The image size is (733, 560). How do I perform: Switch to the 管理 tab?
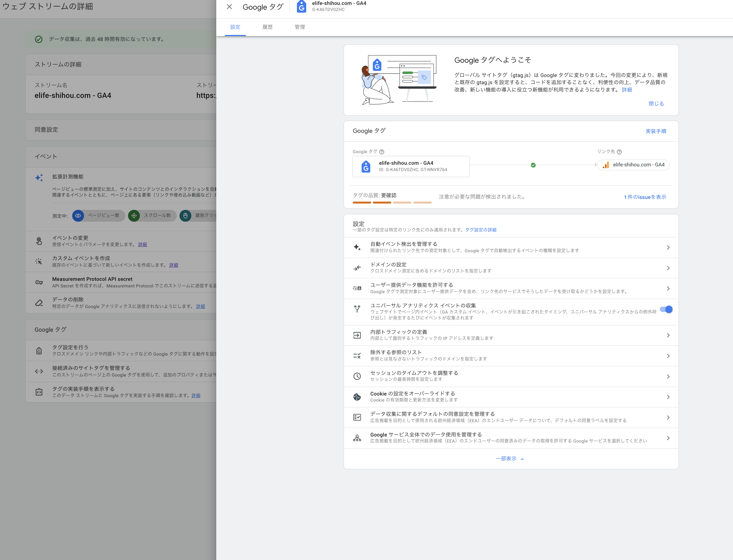pos(300,27)
